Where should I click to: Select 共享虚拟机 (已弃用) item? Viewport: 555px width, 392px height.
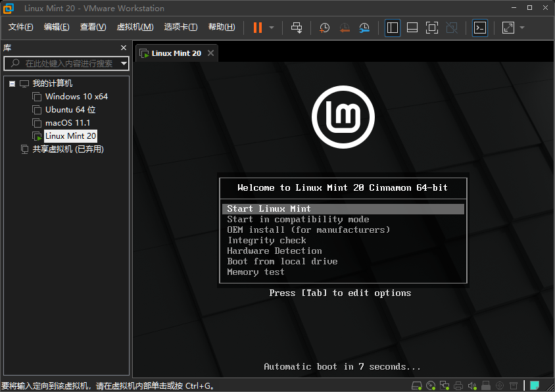click(68, 149)
